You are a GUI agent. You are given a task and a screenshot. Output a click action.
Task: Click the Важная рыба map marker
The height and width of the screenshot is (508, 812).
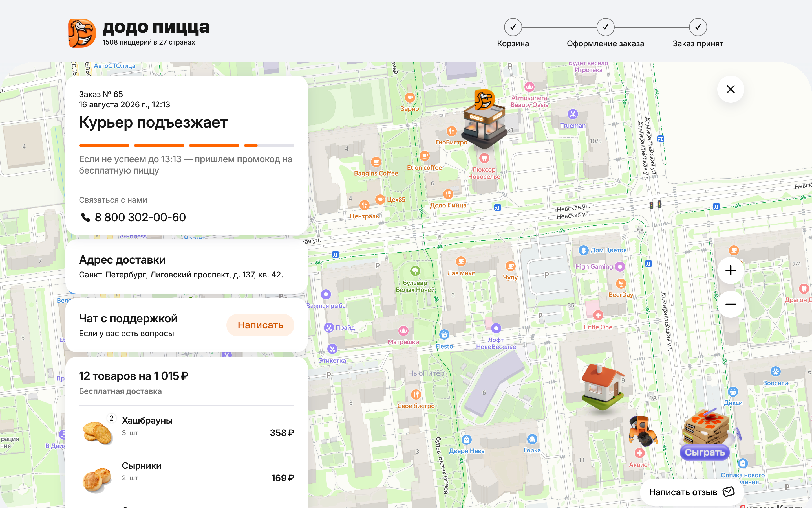pos(326,294)
